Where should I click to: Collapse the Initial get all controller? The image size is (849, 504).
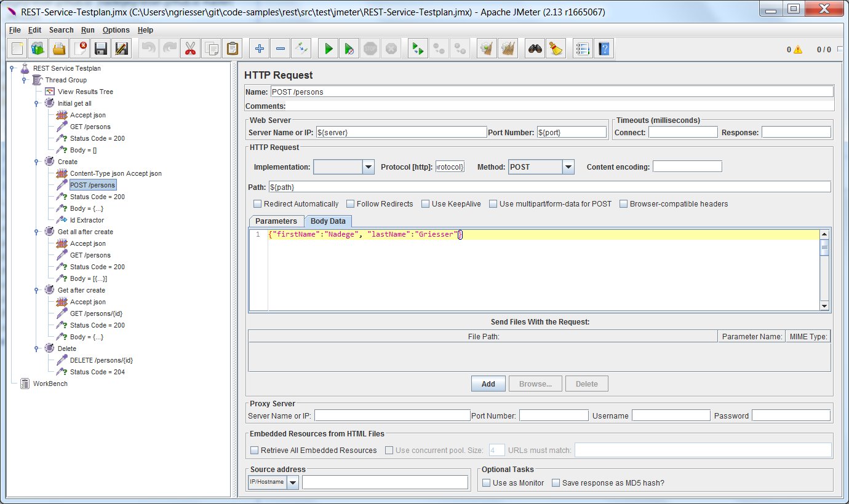point(36,103)
